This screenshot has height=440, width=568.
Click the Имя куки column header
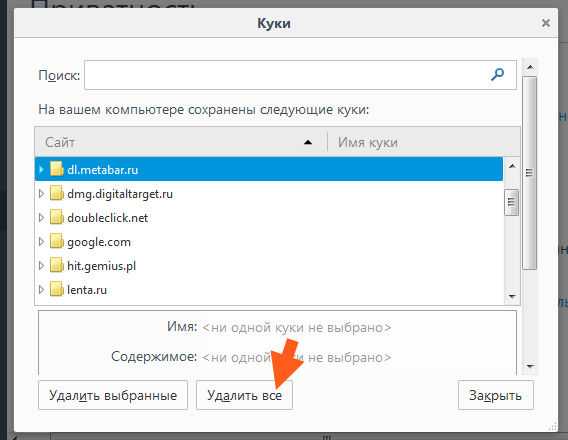pos(424,142)
